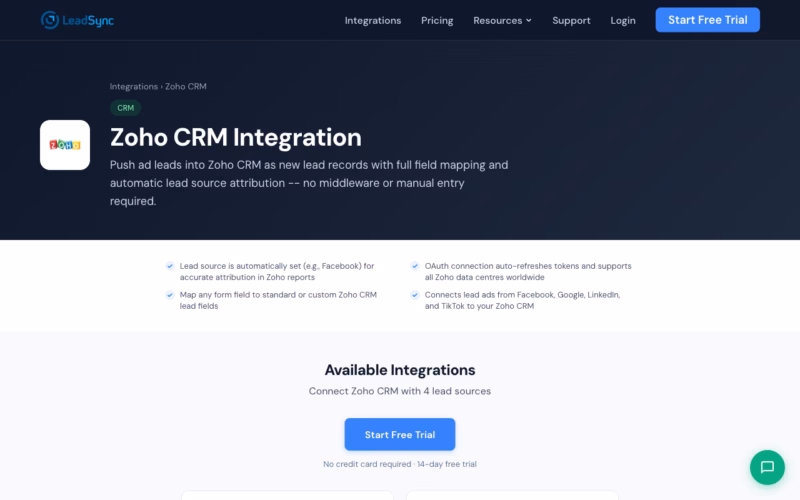
Task: Click the Zoho logo tile
Action: click(65, 145)
